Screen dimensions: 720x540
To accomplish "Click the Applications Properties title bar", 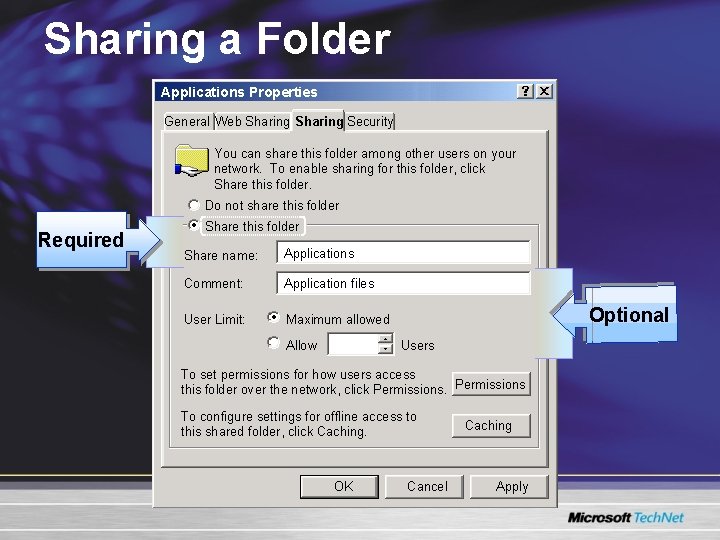I will pyautogui.click(x=335, y=91).
